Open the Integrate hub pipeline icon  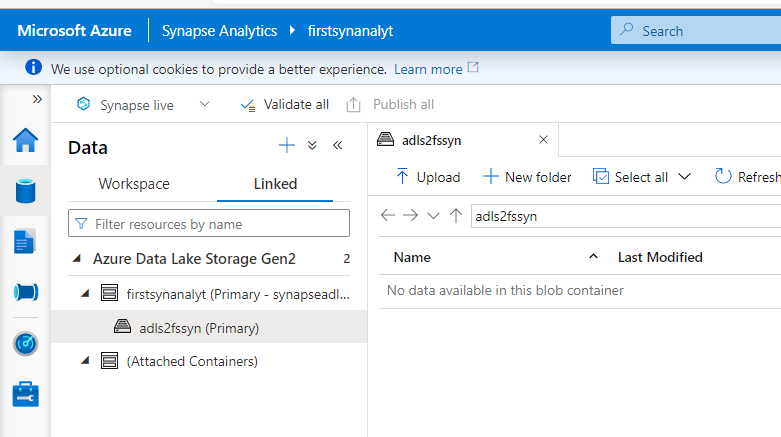coord(26,292)
